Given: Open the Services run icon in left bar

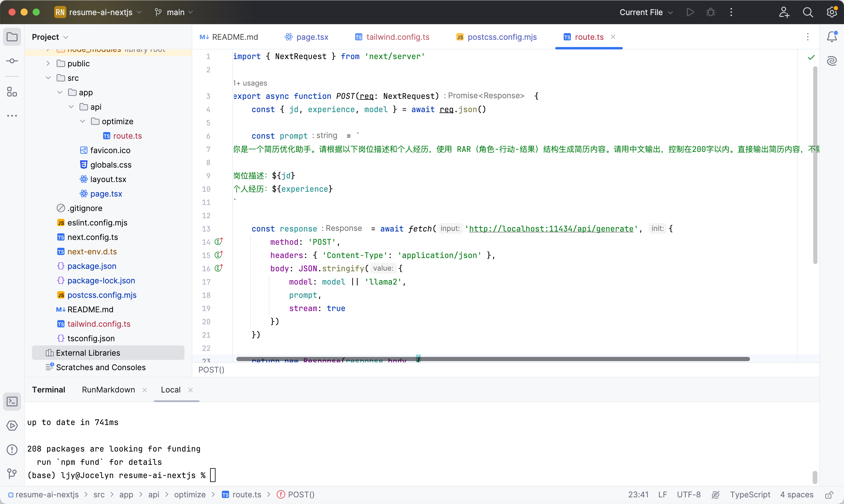Looking at the screenshot, I should [x=12, y=426].
